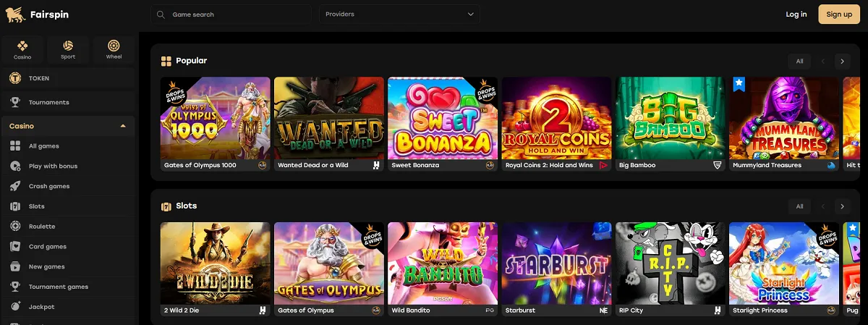The width and height of the screenshot is (868, 325).
Task: Show next Slots games with right arrow
Action: click(842, 206)
